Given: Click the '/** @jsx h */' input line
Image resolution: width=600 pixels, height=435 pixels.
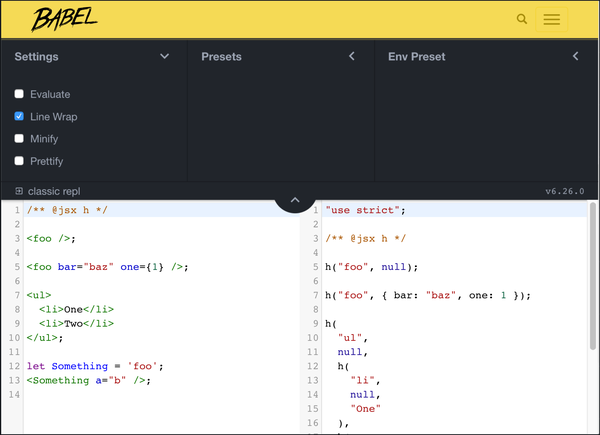Looking at the screenshot, I should click(67, 210).
